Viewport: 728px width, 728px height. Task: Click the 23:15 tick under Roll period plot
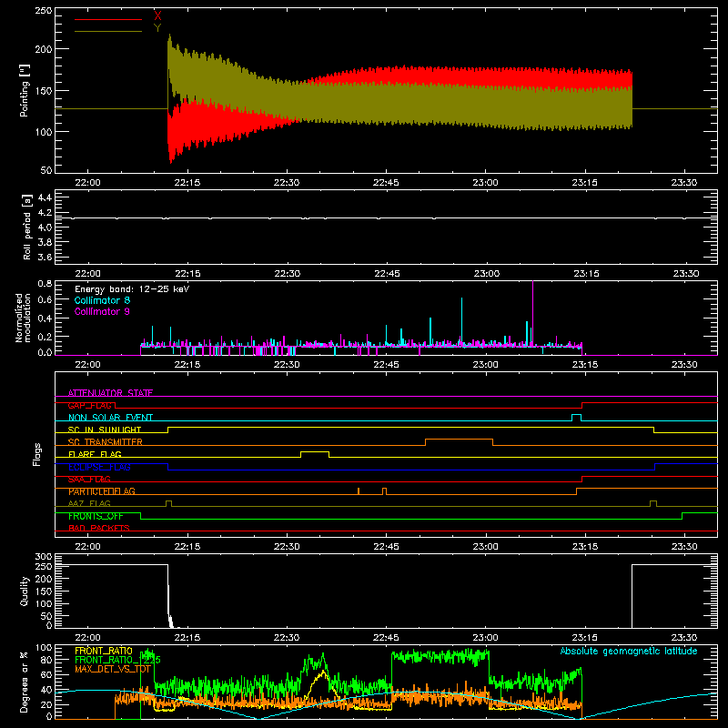pyautogui.click(x=586, y=274)
